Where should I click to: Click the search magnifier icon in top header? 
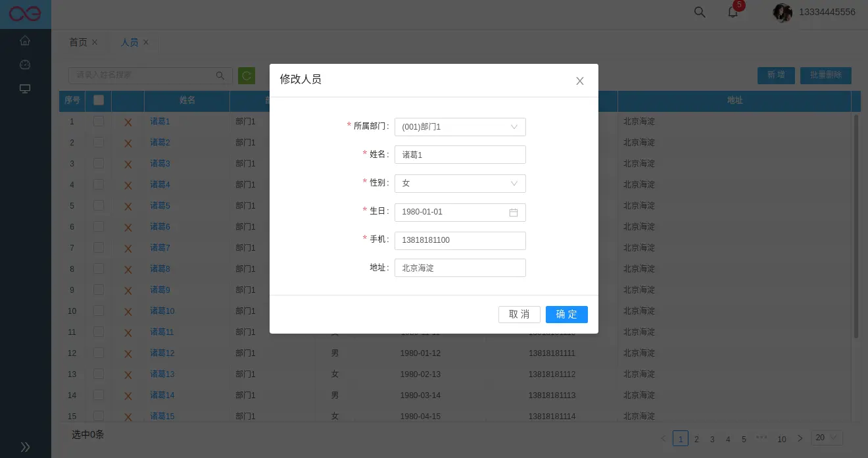[x=700, y=12]
